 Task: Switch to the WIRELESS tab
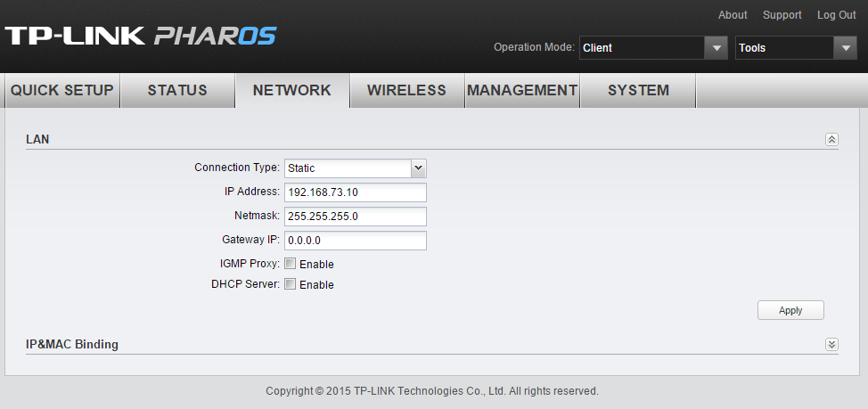point(407,90)
